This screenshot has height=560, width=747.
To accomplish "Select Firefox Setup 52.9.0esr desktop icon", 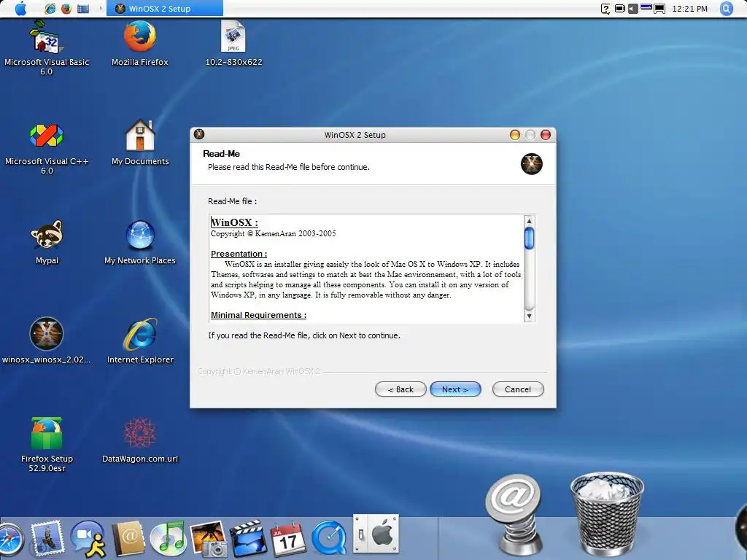I will tap(47, 444).
